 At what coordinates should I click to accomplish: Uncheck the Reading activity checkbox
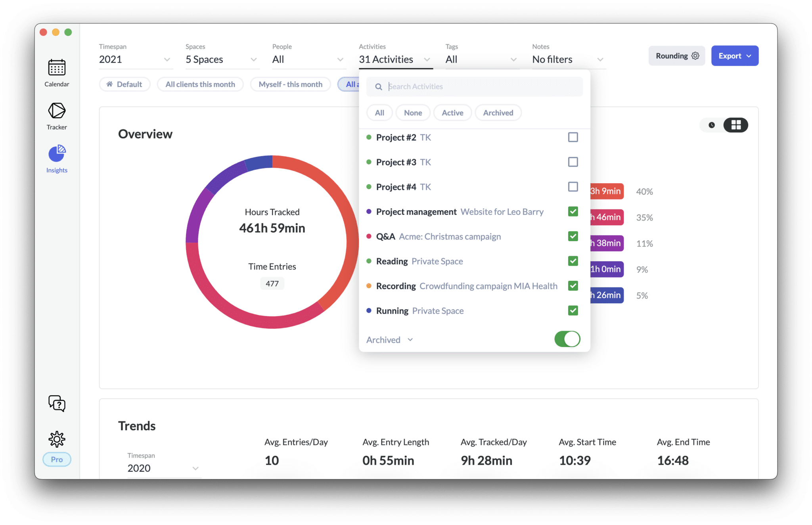[x=573, y=261]
